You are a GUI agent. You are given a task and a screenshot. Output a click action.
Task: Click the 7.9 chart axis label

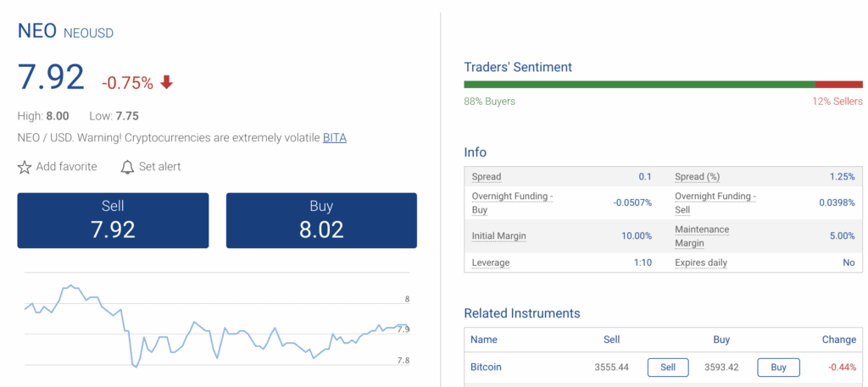pos(403,329)
